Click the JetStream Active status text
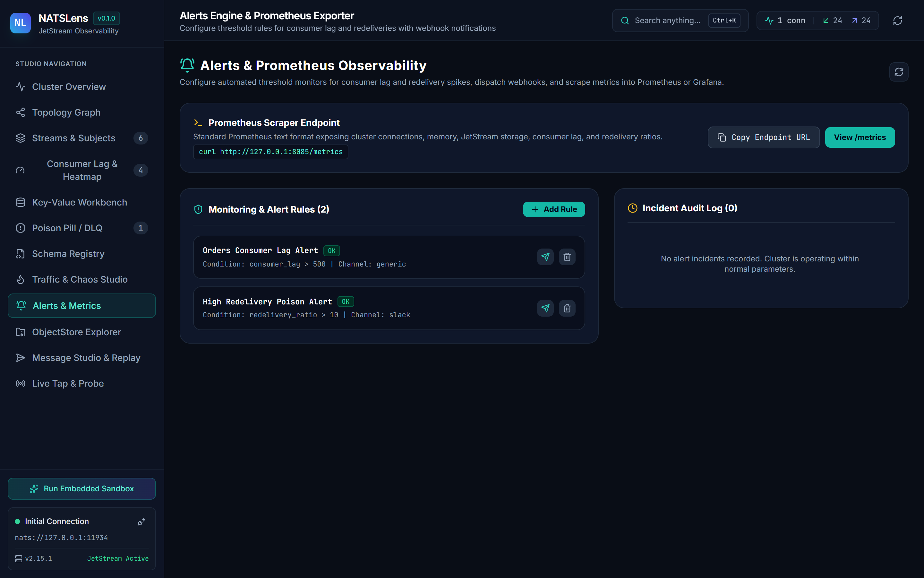Viewport: 924px width, 578px height. 118,558
